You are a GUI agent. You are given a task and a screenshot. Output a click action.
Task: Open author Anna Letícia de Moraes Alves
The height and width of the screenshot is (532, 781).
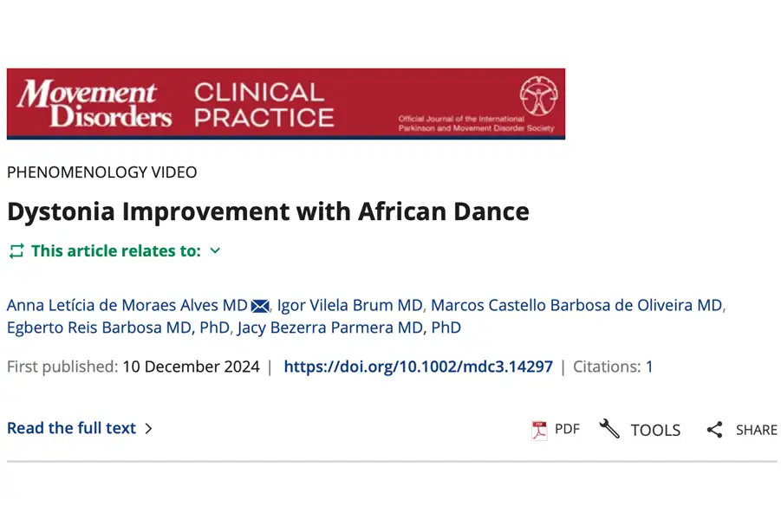coord(127,305)
